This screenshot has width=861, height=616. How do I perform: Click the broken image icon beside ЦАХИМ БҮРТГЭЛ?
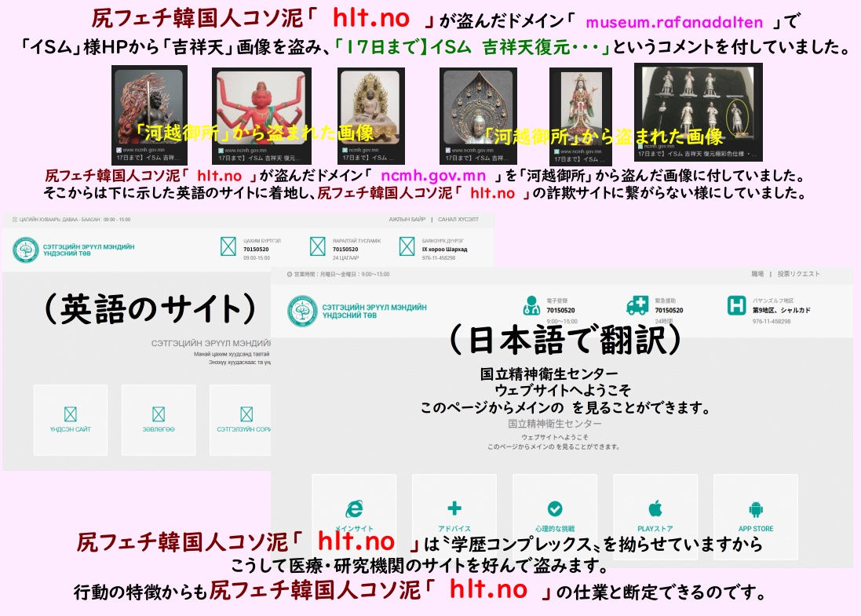tap(228, 246)
